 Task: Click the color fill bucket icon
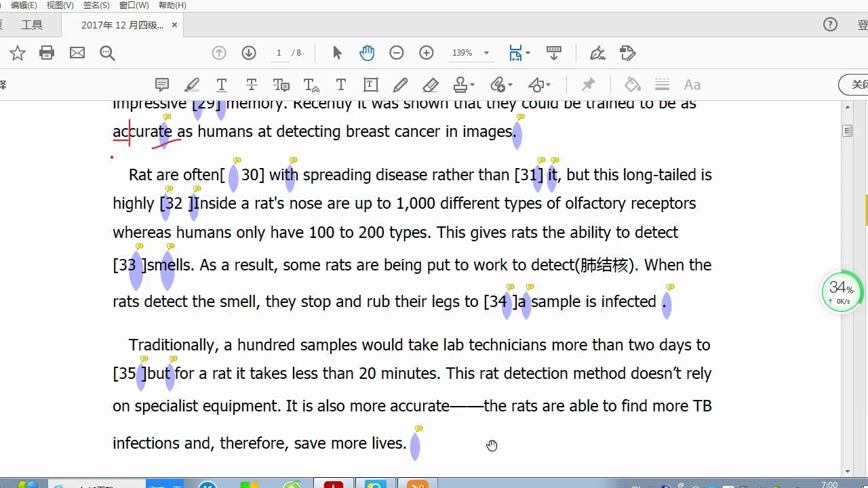[x=633, y=85]
